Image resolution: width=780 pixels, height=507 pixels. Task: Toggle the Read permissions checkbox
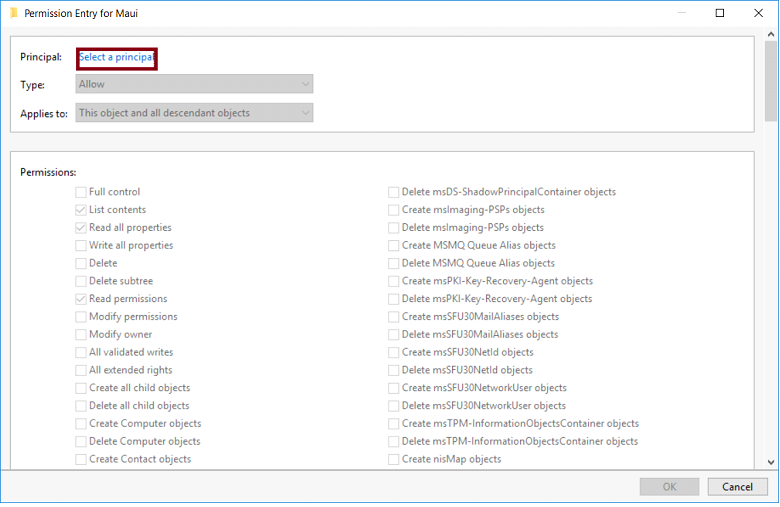(x=81, y=299)
